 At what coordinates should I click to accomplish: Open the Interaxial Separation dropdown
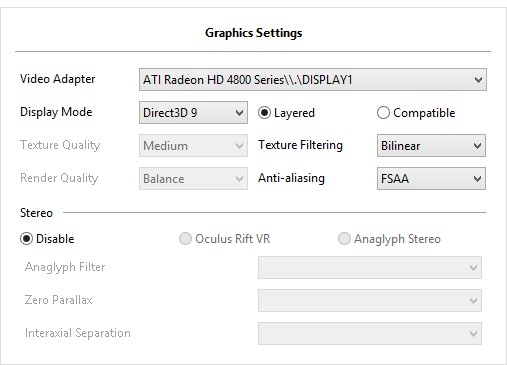[370, 333]
